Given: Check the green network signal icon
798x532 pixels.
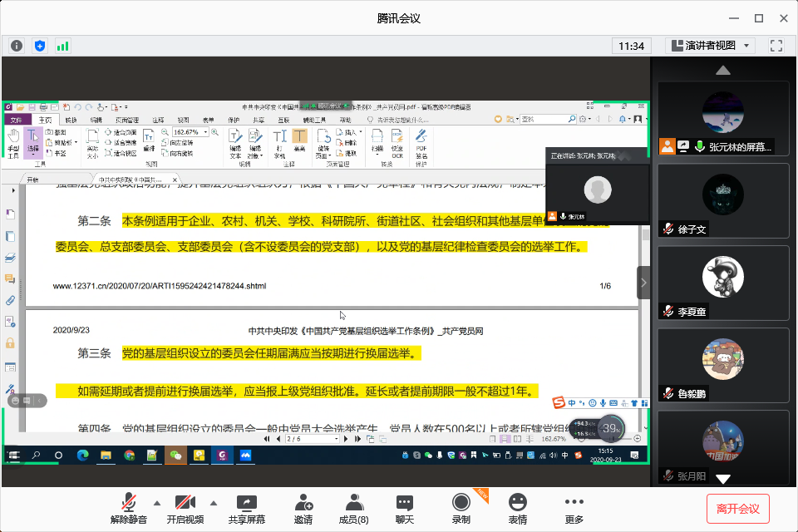Looking at the screenshot, I should click(x=62, y=46).
